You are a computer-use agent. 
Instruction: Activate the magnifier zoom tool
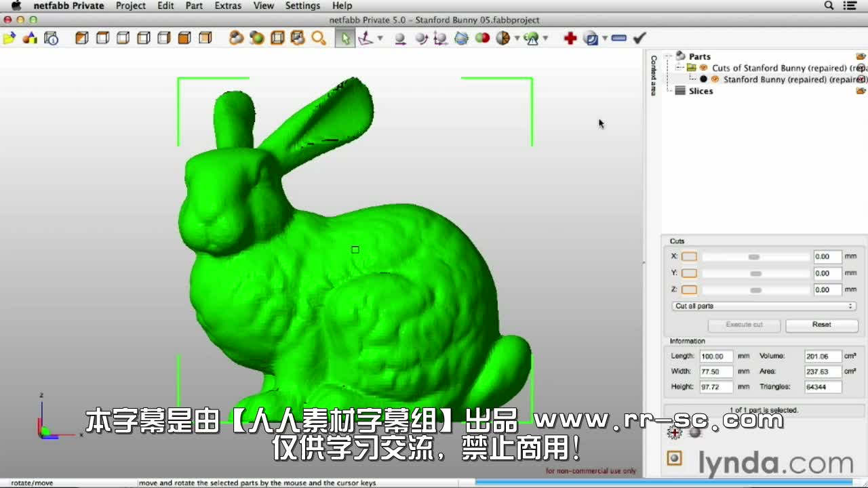click(x=319, y=38)
